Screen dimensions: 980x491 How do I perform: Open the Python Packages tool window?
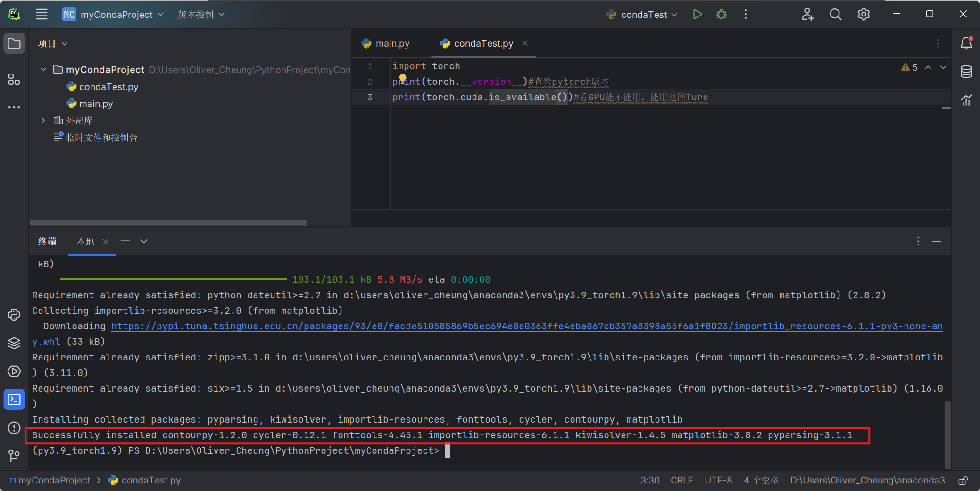(x=14, y=315)
